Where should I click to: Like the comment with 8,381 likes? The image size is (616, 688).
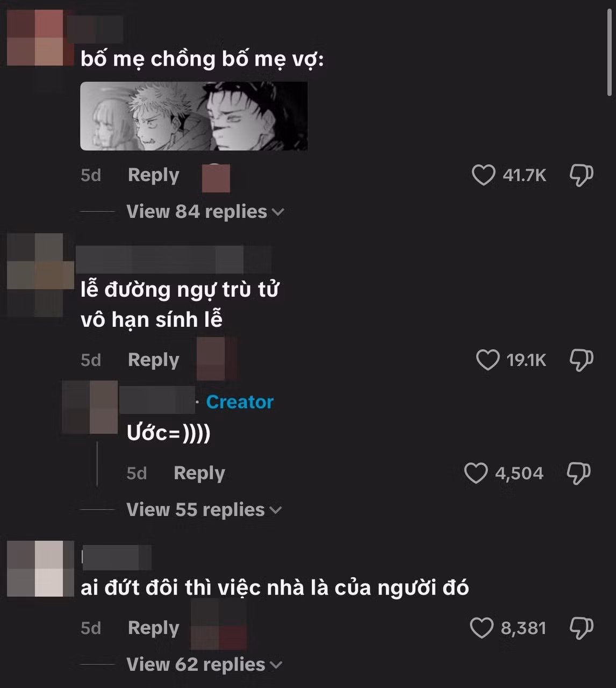click(x=482, y=628)
